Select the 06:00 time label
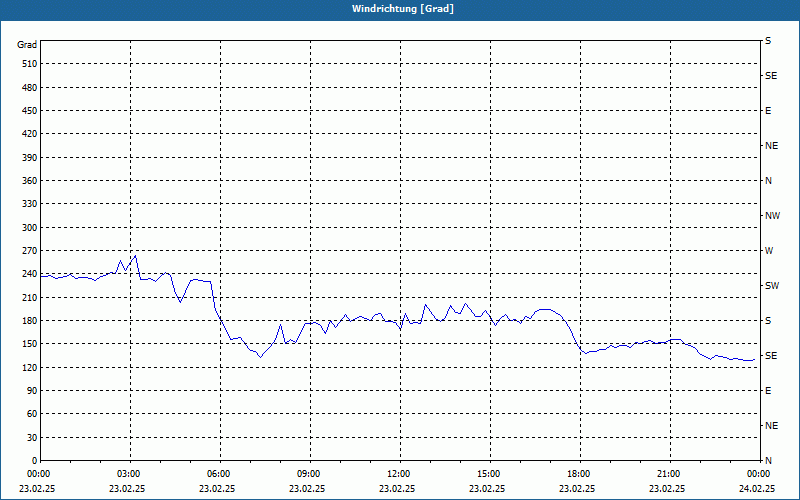Image resolution: width=800 pixels, height=500 pixels. [220, 474]
